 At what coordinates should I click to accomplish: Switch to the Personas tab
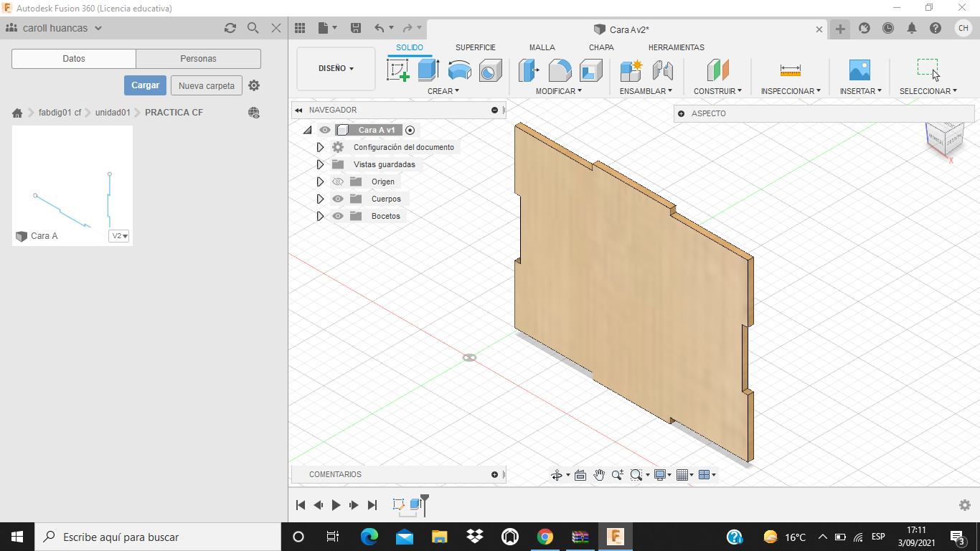click(199, 59)
